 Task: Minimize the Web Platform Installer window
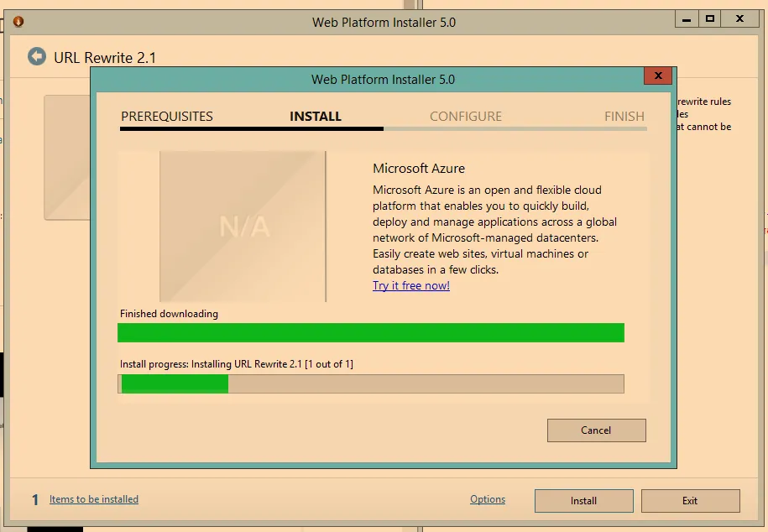[x=687, y=19]
